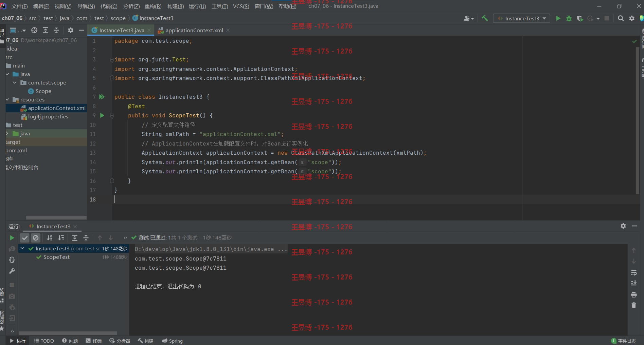Select ScopeTest in test results
Viewport: 644px width, 345px height.
56,257
